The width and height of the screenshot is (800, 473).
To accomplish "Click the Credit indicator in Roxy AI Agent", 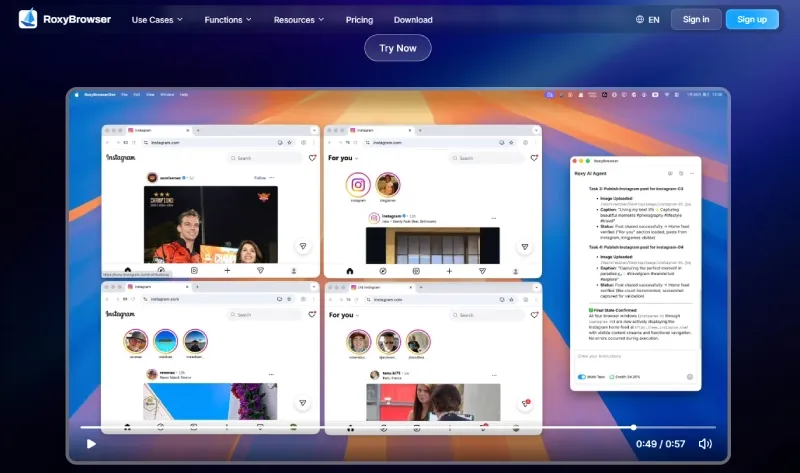I will [625, 377].
